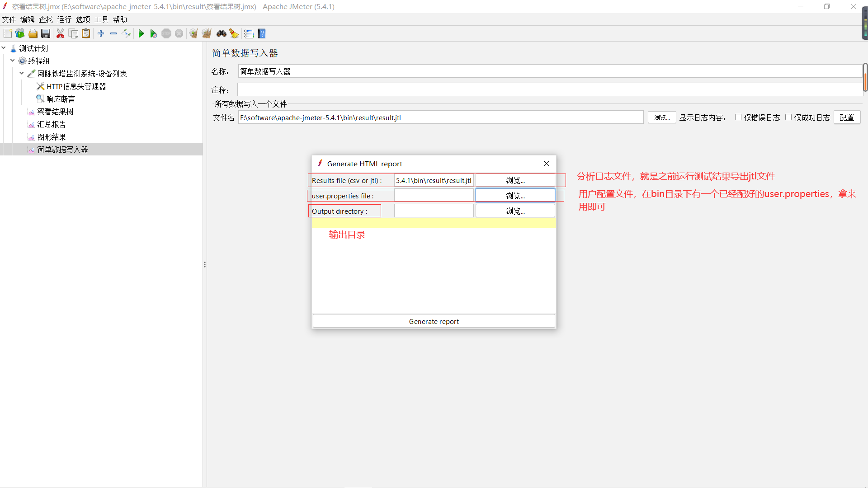This screenshot has height=488, width=868.
Task: Click the Clear All double-broom icon
Action: click(x=207, y=34)
